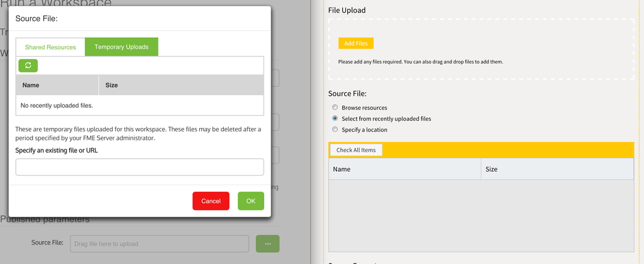Switch to the Shared Resources tab
The image size is (644, 264).
(x=50, y=47)
